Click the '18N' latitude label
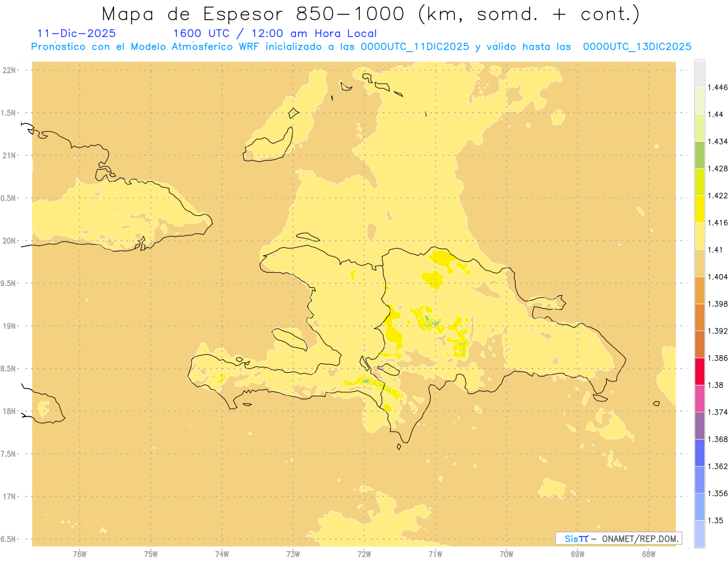This screenshot has width=728, height=562. coord(10,411)
